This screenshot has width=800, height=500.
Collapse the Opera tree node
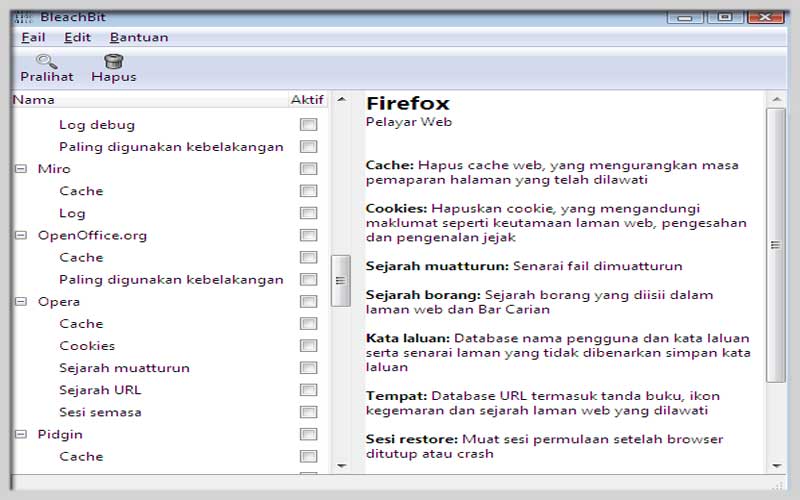[21, 302]
